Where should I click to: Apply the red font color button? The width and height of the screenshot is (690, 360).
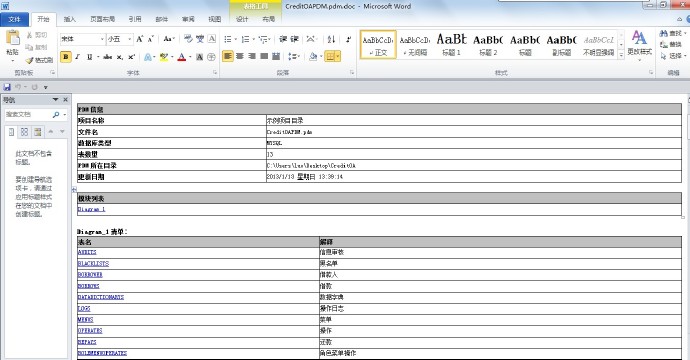[181, 57]
